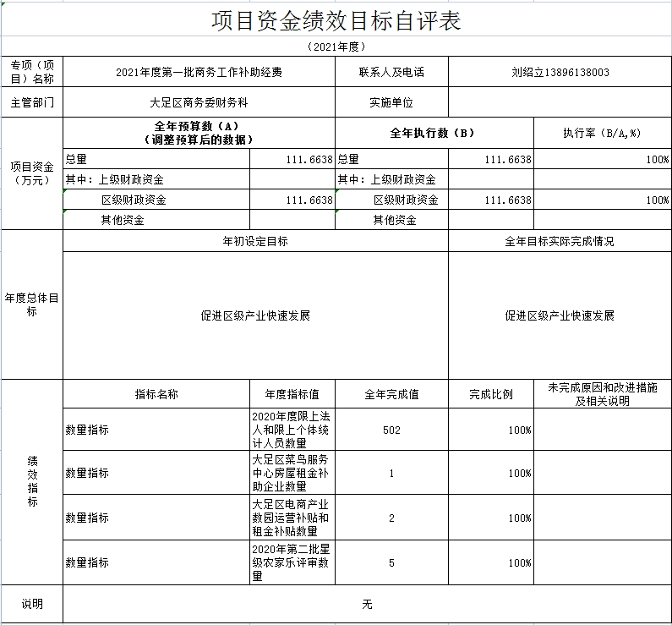Click '促进区级产业快速发展' under 年初设定目标

[x=255, y=315]
